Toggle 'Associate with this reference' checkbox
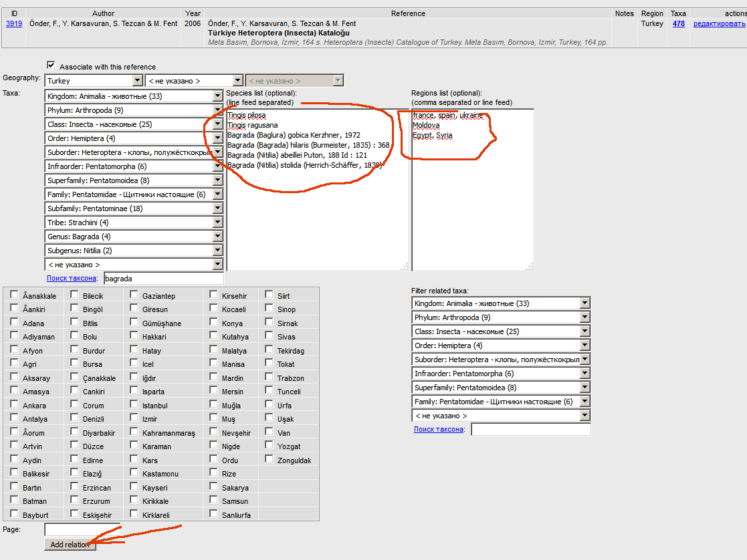 click(x=51, y=65)
